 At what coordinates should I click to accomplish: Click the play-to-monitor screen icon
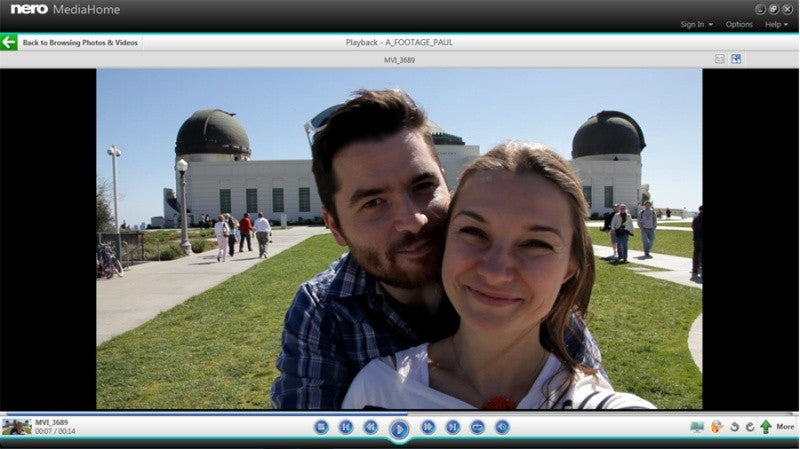pos(697,427)
